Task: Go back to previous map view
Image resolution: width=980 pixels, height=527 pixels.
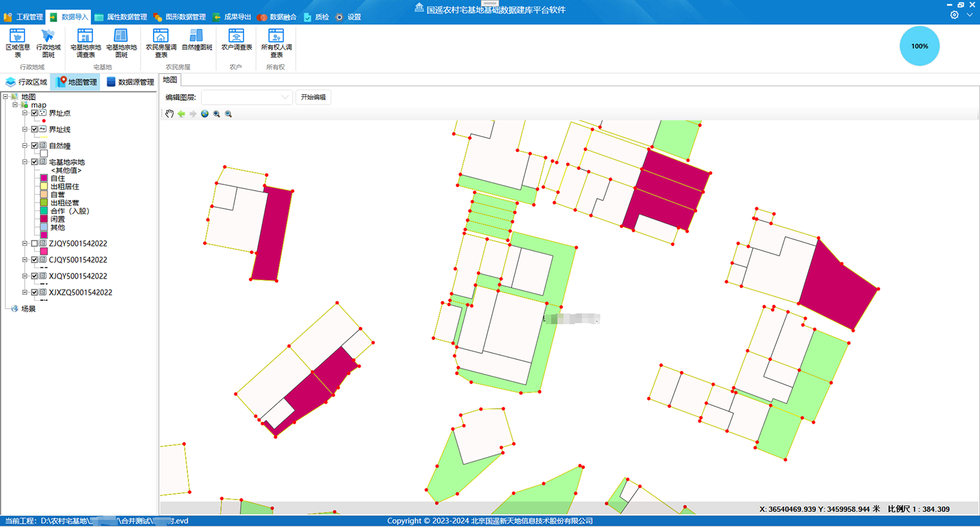Action: (x=181, y=114)
